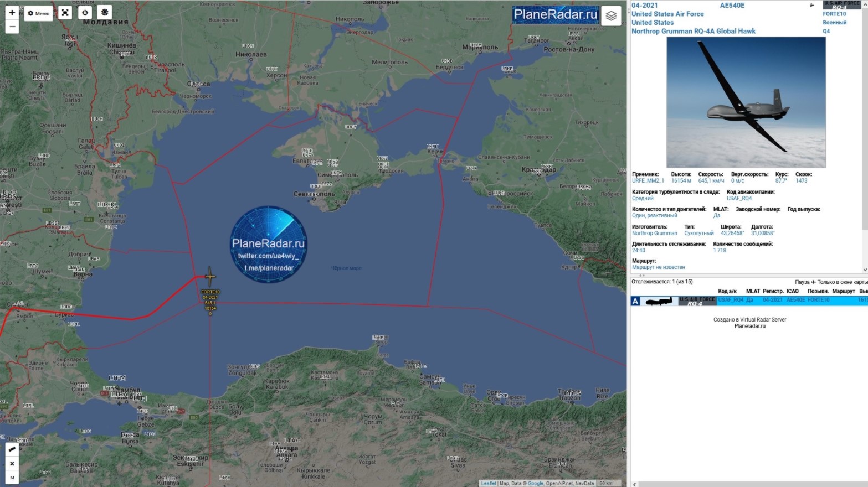The width and height of the screenshot is (868, 487).
Task: Select the ruler measurement tool
Action: pos(12,449)
